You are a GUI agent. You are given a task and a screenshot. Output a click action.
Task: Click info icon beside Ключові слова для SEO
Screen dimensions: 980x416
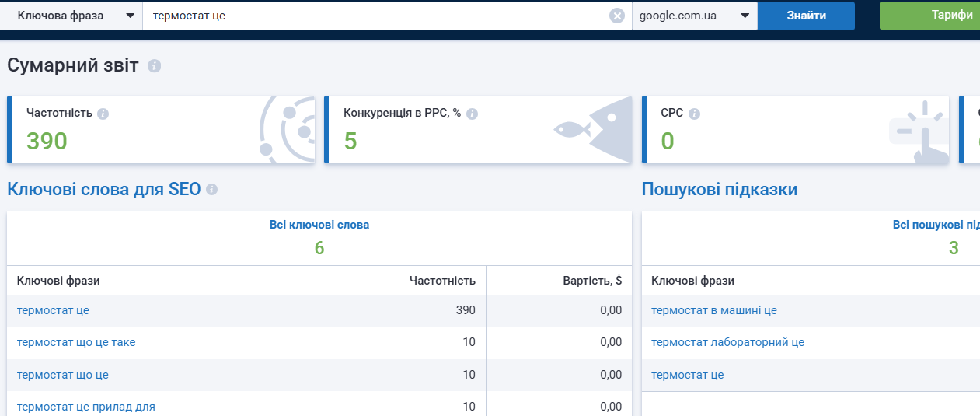[x=211, y=189]
